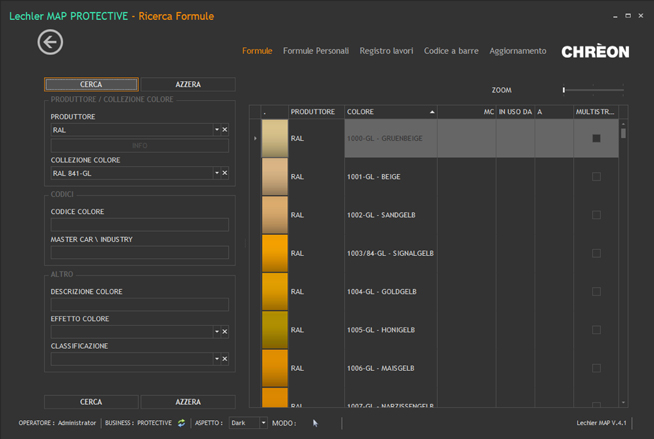Image resolution: width=654 pixels, height=439 pixels.
Task: Click the bottom CERCA button
Action: tap(91, 402)
